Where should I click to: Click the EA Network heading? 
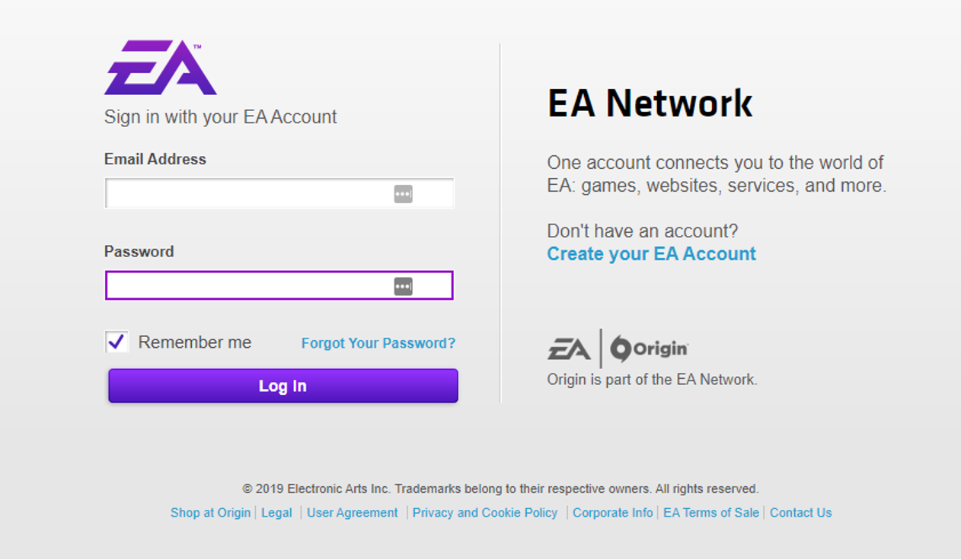pyautogui.click(x=650, y=103)
